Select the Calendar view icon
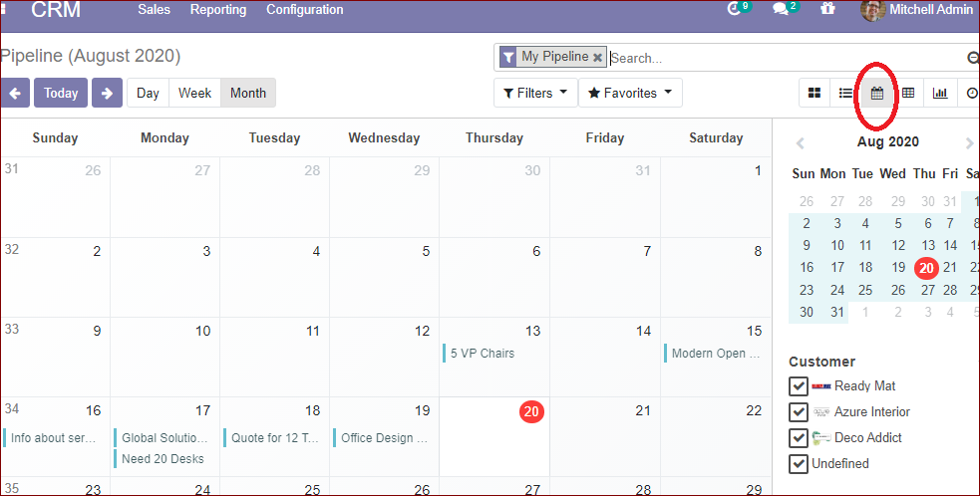This screenshot has height=496, width=980. pyautogui.click(x=877, y=93)
